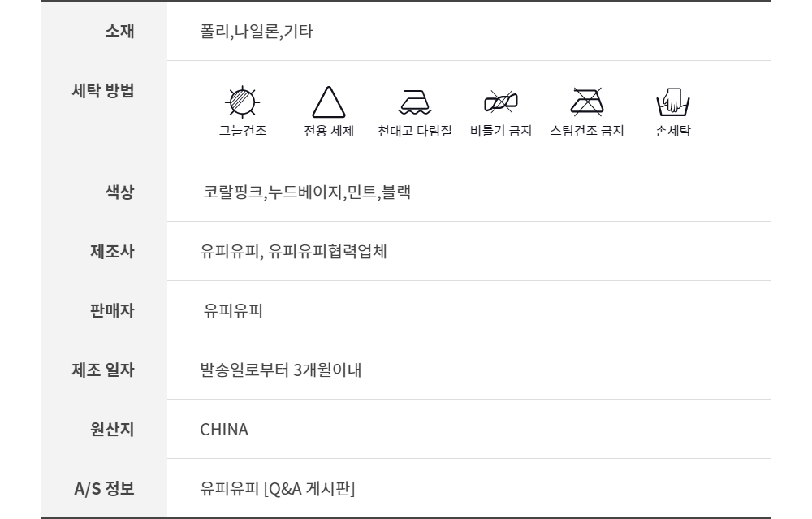This screenshot has height=519, width=812.
Task: Click the no steam drying icon
Action: coord(586,102)
